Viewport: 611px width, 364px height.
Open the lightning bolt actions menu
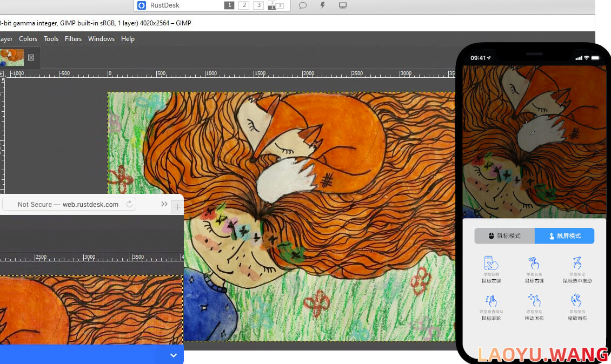tap(323, 5)
